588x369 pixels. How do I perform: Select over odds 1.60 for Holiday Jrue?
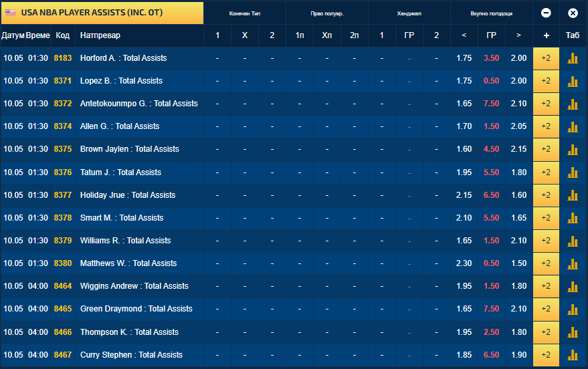(518, 195)
